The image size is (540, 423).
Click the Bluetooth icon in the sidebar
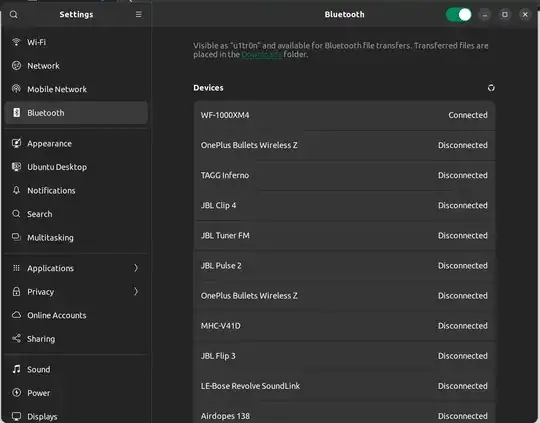16,112
